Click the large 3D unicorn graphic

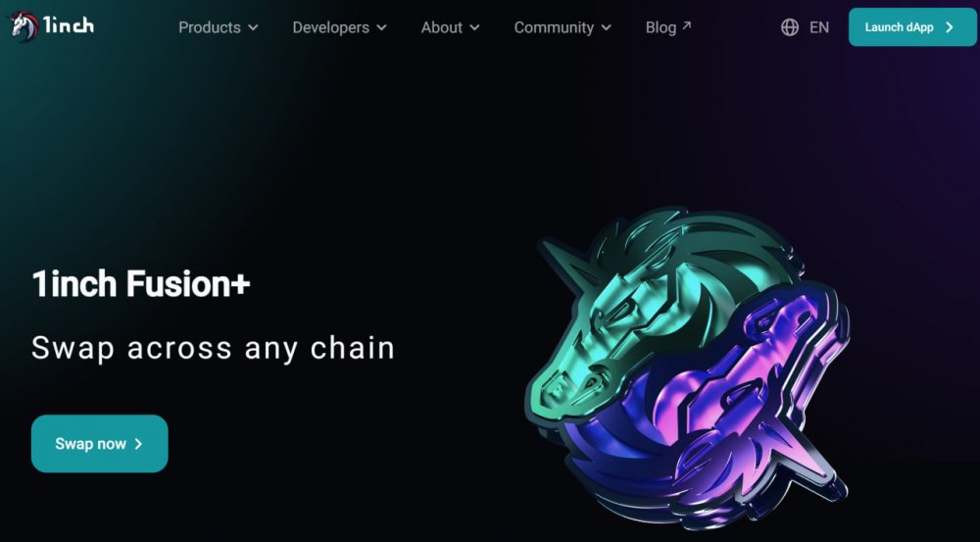(689, 367)
